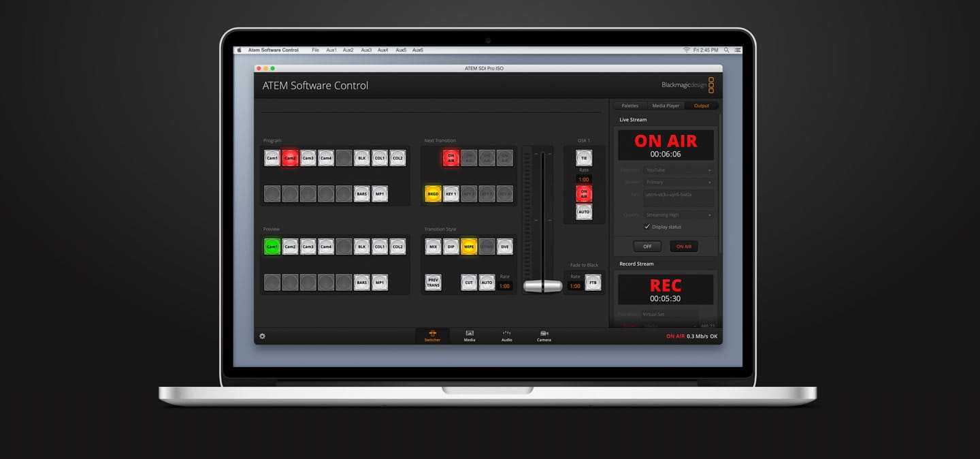Toggle Next Transition ON AIR key button
The image size is (980, 459).
[451, 158]
